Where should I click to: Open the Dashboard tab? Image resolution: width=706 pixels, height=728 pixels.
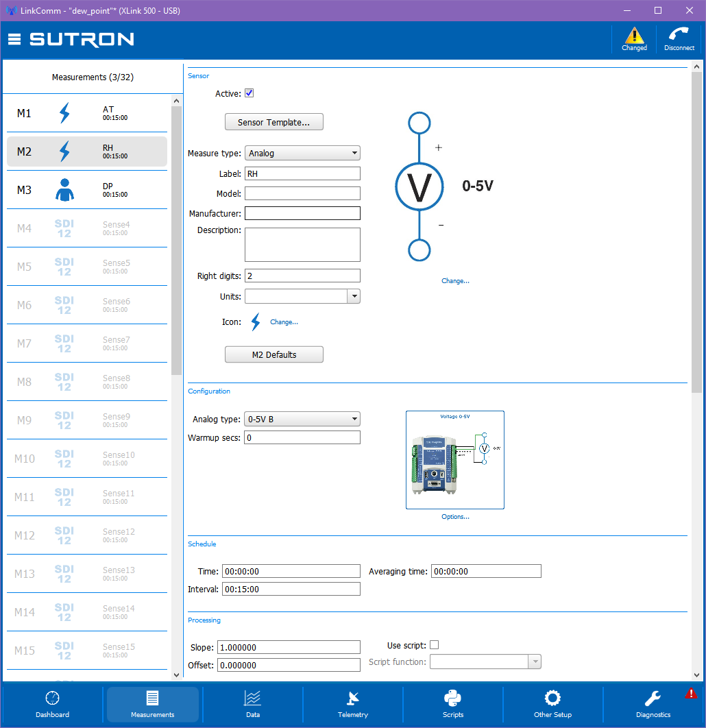coord(53,705)
